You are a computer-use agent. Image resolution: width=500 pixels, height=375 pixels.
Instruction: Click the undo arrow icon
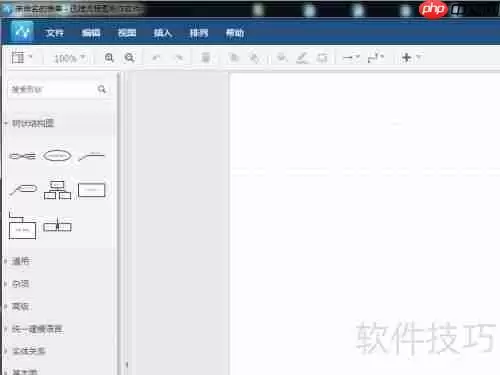[156, 58]
